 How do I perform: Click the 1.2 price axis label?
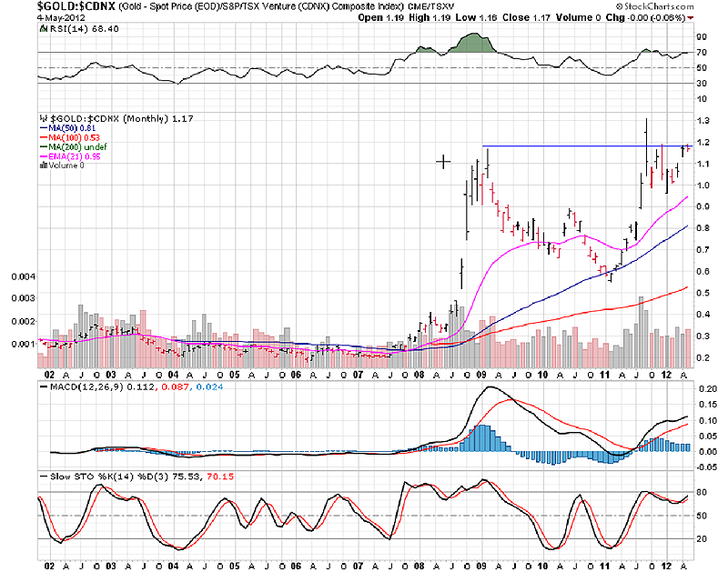click(x=703, y=143)
